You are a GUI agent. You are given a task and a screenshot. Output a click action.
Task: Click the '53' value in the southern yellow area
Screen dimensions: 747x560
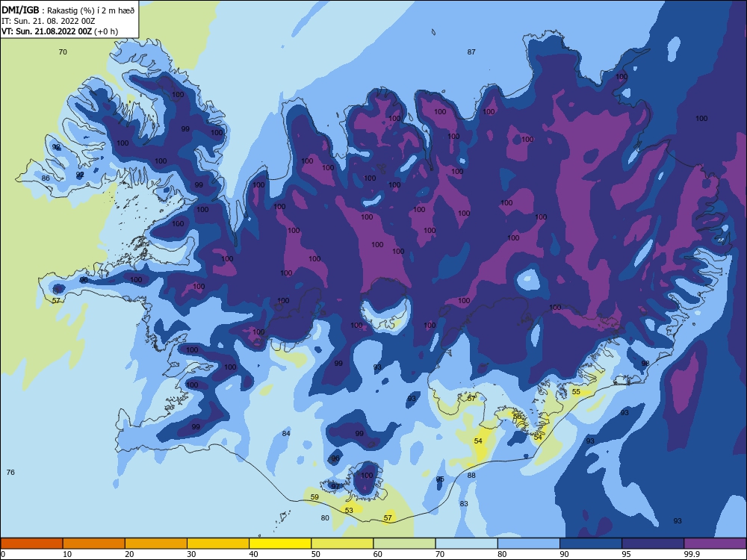[x=349, y=511]
